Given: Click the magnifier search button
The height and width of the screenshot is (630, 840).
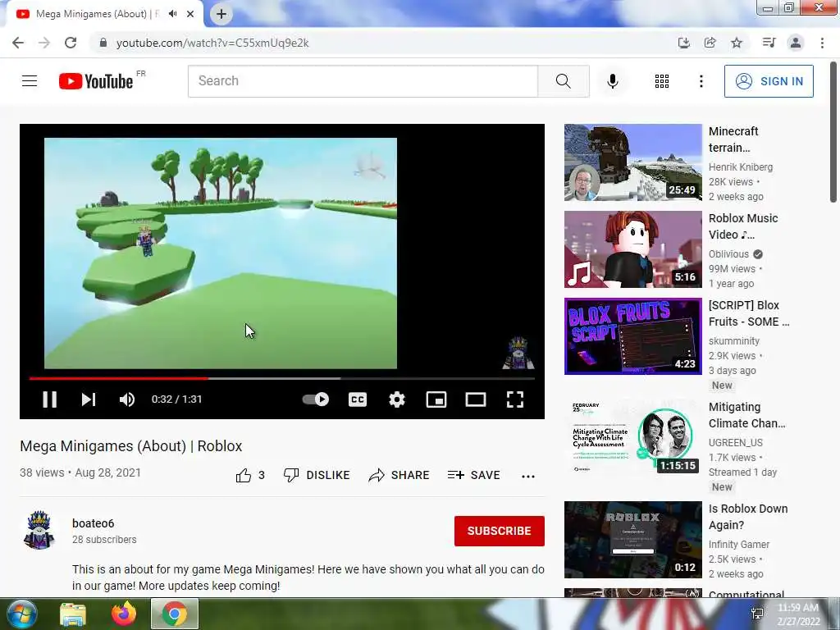Looking at the screenshot, I should (x=563, y=81).
